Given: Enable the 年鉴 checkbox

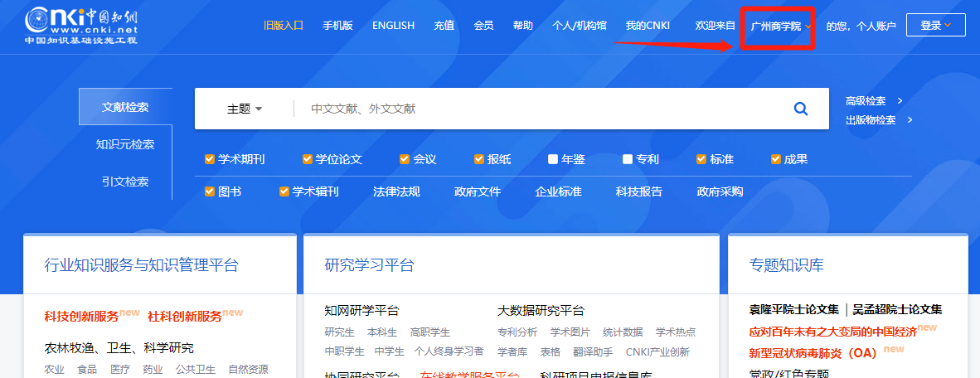Looking at the screenshot, I should coord(553,159).
